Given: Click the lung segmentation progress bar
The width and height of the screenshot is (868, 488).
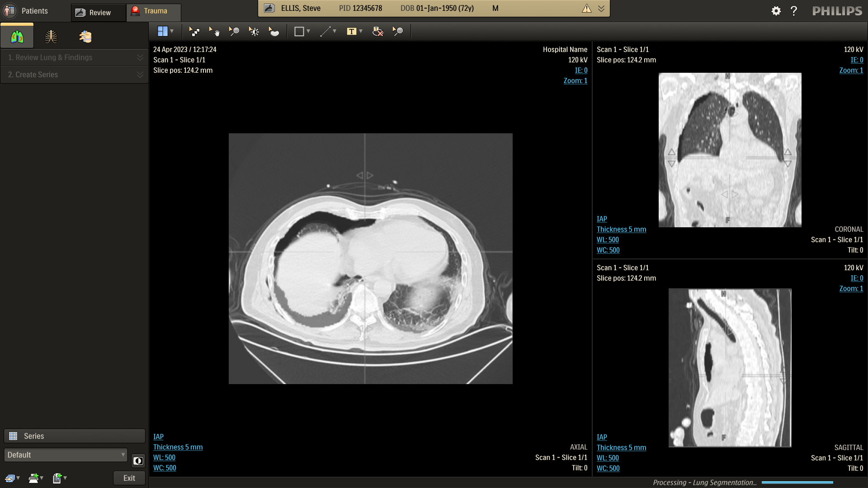Looking at the screenshot, I should [797, 483].
